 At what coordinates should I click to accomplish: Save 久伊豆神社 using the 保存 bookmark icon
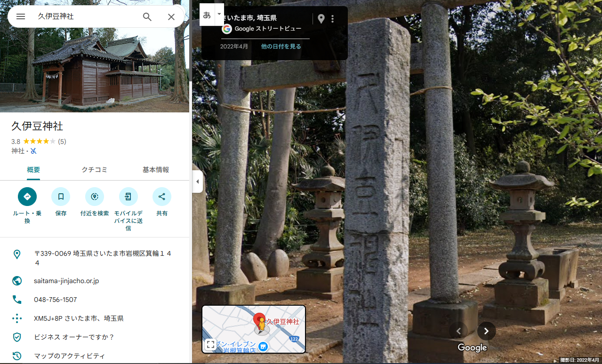pyautogui.click(x=61, y=197)
